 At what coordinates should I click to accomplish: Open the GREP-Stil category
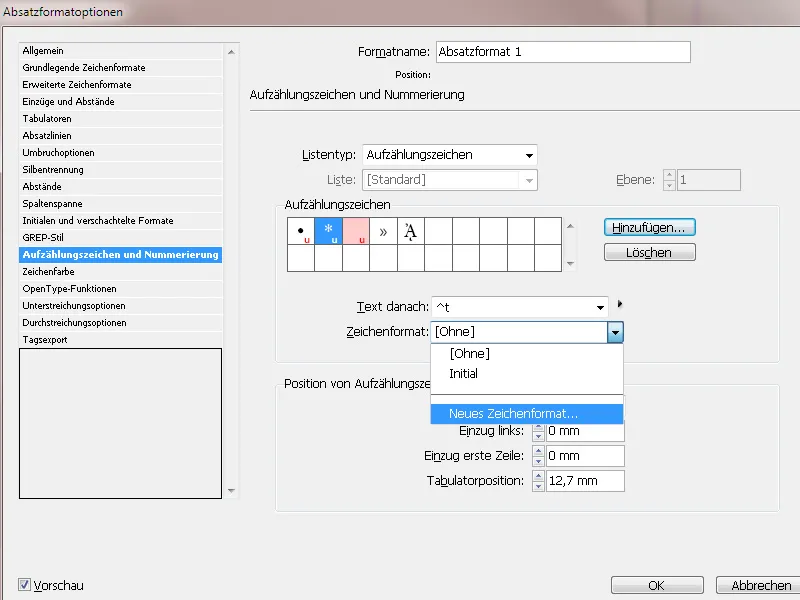pyautogui.click(x=120, y=237)
